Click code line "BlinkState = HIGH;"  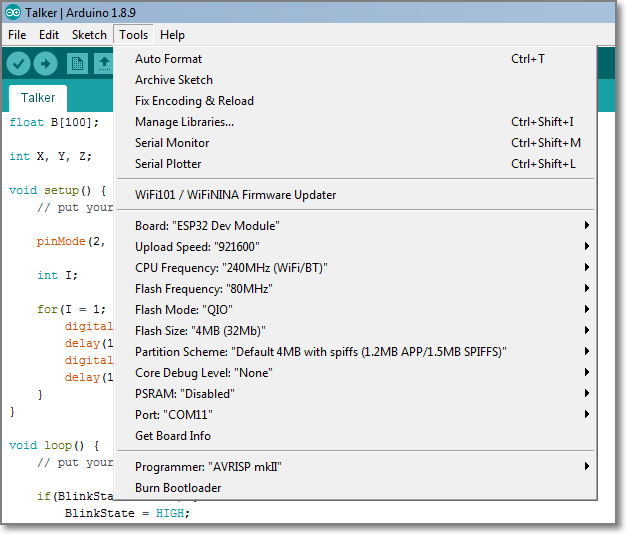tap(127, 513)
